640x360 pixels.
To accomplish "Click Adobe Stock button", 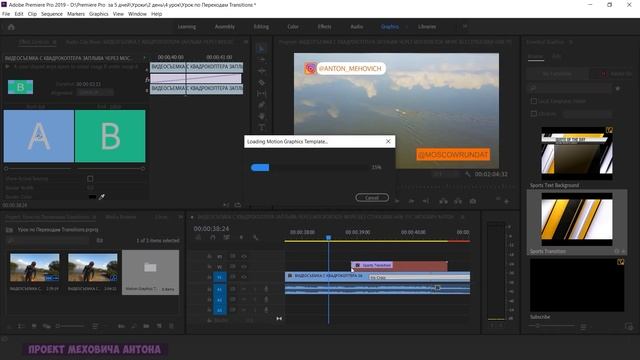I will (x=611, y=74).
